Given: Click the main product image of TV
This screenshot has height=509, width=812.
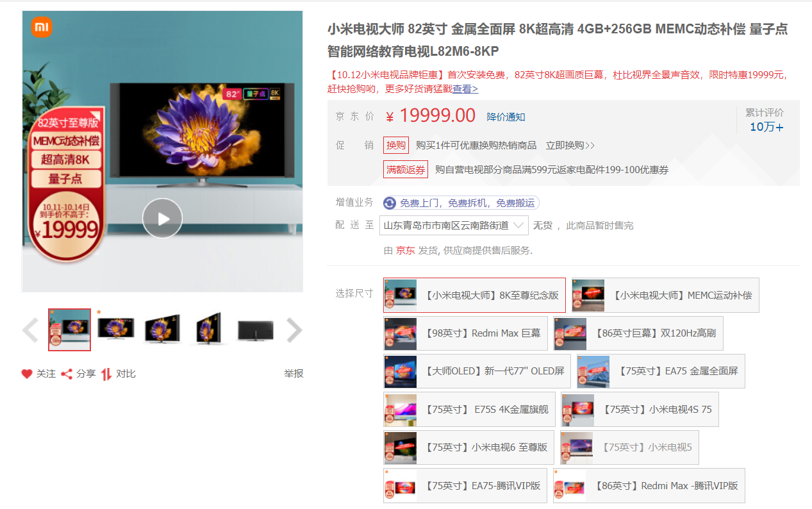Looking at the screenshot, I should point(162,151).
